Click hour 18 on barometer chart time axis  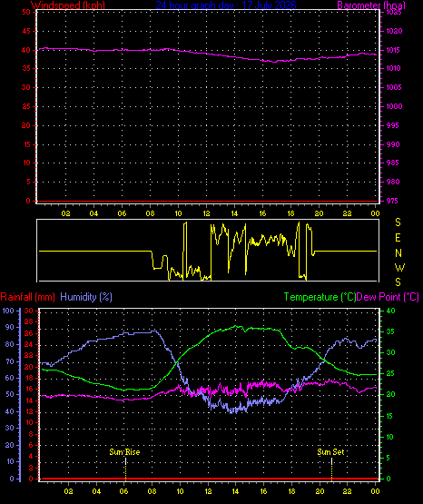pyautogui.click(x=290, y=213)
